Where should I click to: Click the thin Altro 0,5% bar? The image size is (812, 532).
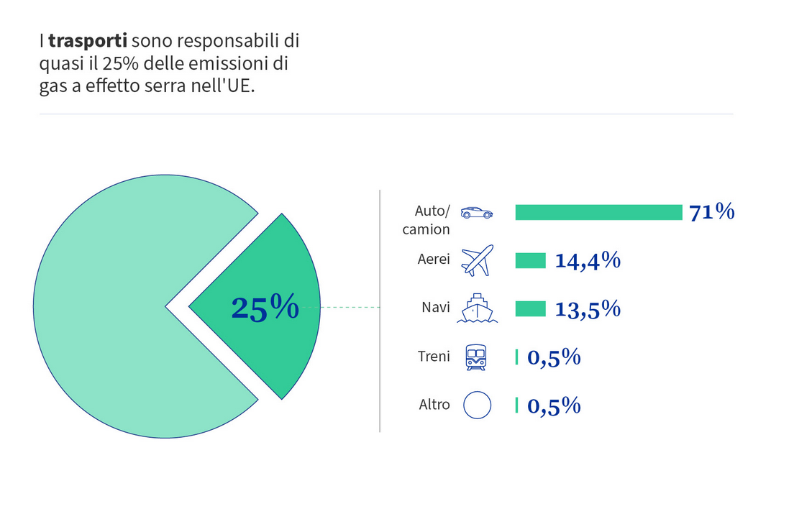coord(516,405)
